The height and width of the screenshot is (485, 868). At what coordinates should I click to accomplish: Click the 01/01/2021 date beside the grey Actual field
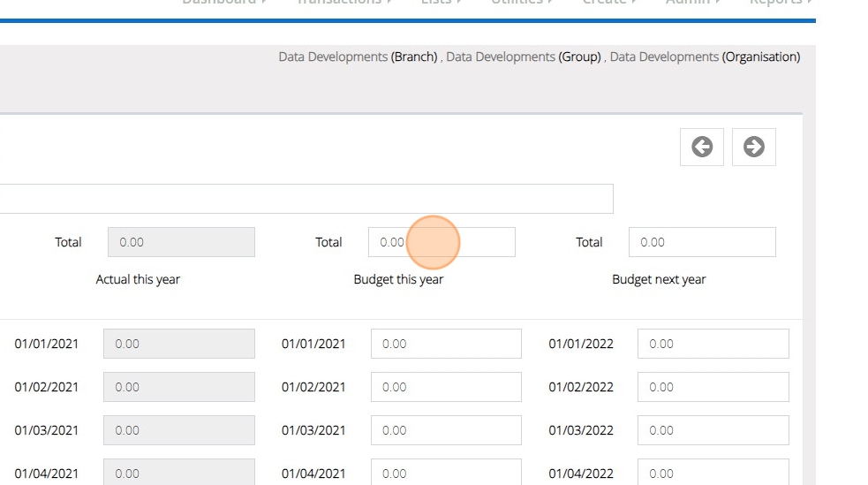47,344
